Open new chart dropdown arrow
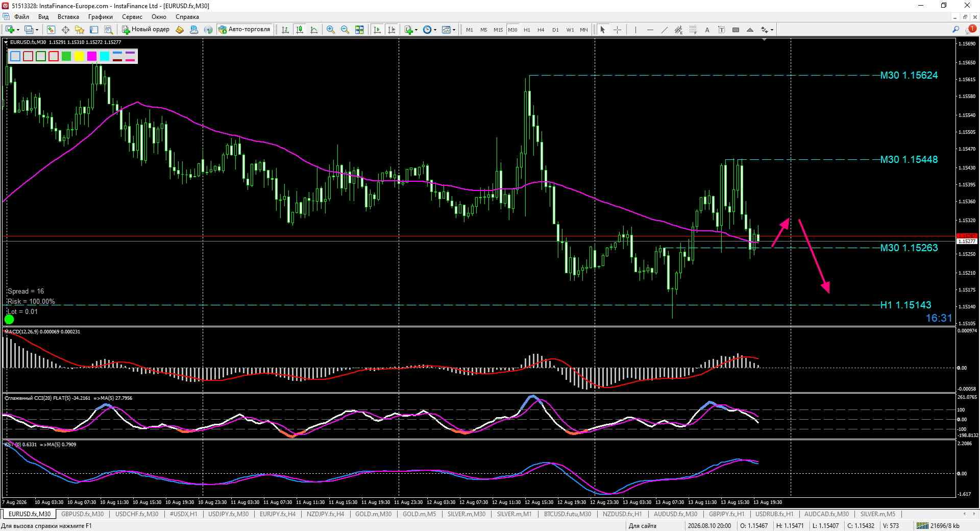 click(18, 30)
